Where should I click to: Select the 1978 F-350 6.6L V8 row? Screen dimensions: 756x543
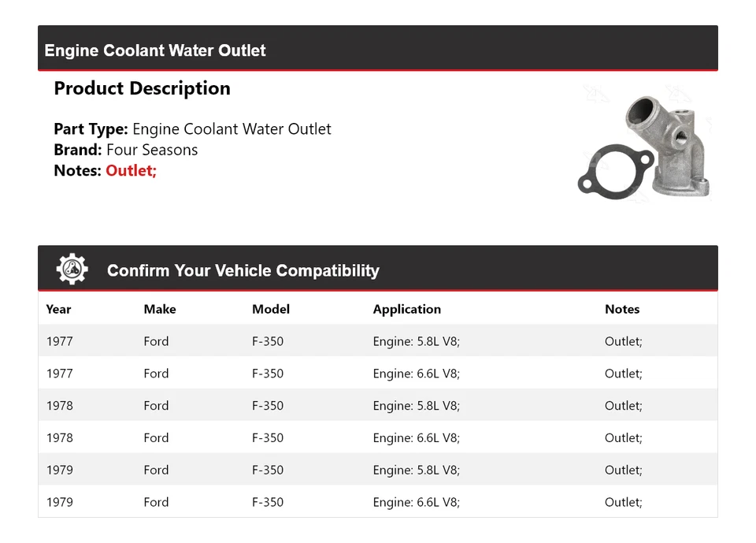[x=377, y=438]
